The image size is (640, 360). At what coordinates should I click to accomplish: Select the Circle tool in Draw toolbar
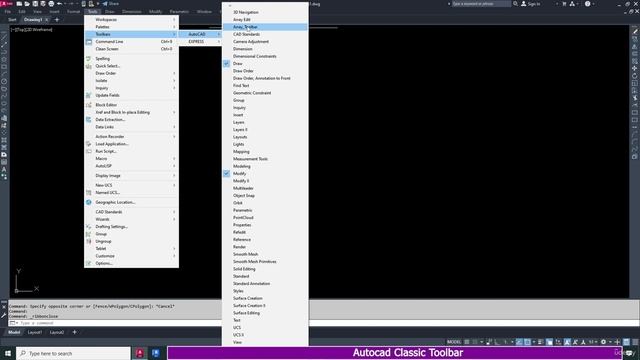[x=4, y=81]
